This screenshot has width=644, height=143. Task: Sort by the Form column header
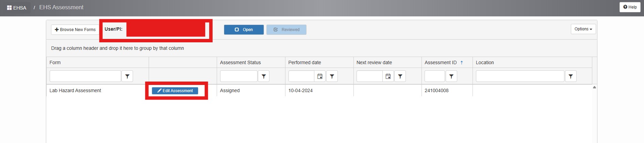coord(55,62)
